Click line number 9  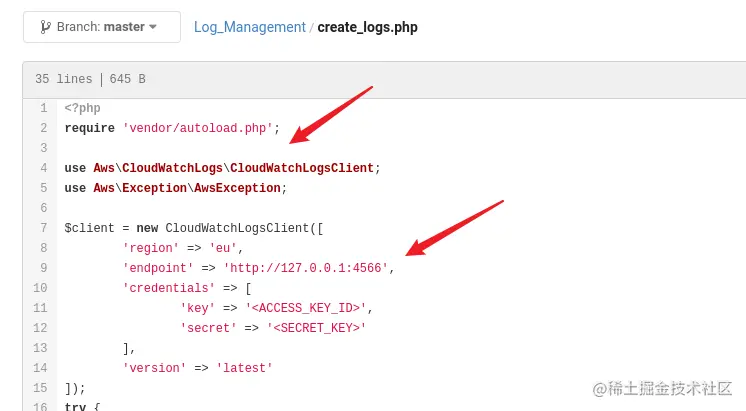pos(44,268)
